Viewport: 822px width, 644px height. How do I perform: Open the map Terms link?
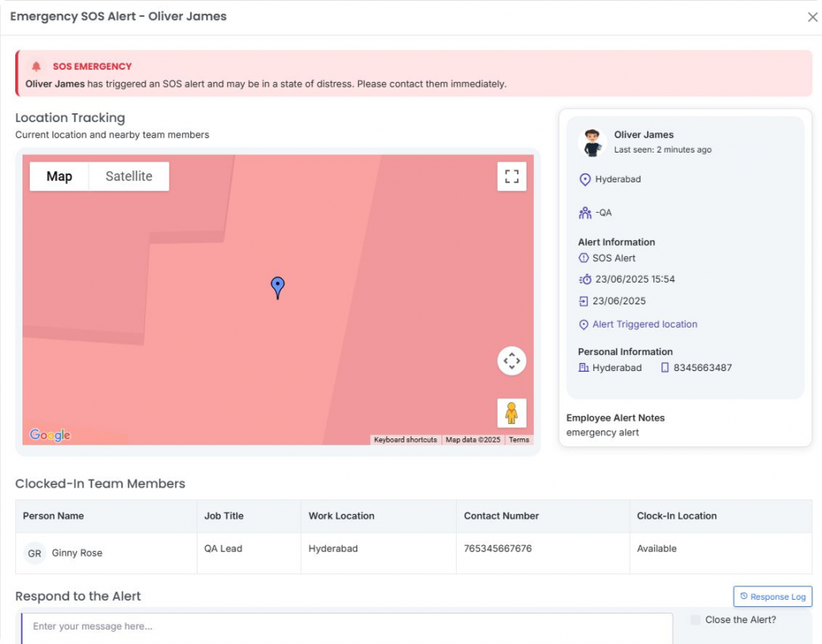pos(519,440)
